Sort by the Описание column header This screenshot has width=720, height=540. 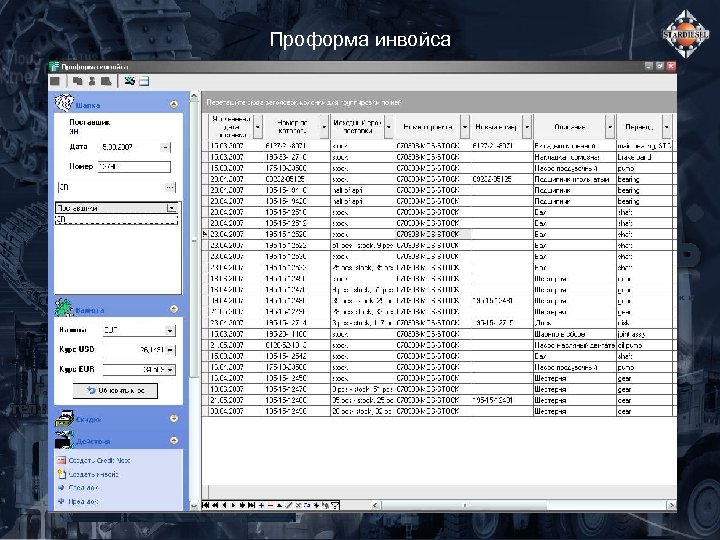pyautogui.click(x=570, y=127)
